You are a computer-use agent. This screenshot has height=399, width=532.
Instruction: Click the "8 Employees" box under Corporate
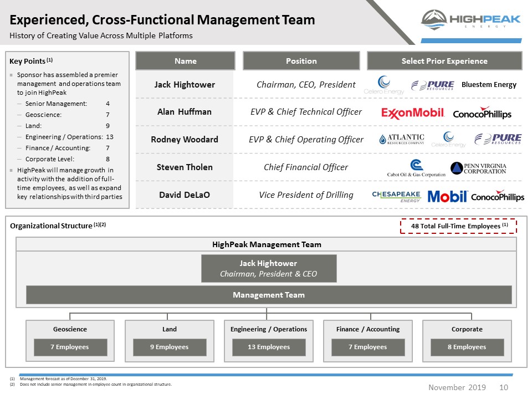pos(467,347)
